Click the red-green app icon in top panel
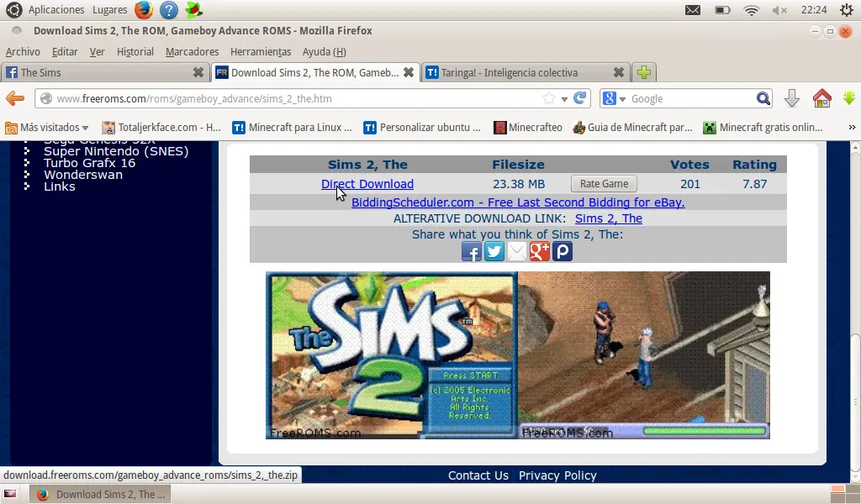 (x=193, y=10)
